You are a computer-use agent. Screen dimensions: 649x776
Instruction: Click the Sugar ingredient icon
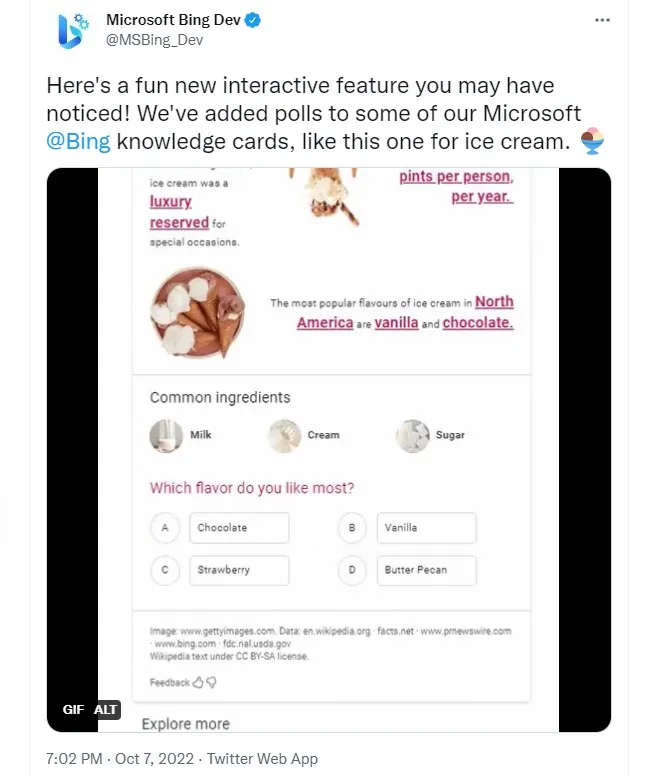412,436
